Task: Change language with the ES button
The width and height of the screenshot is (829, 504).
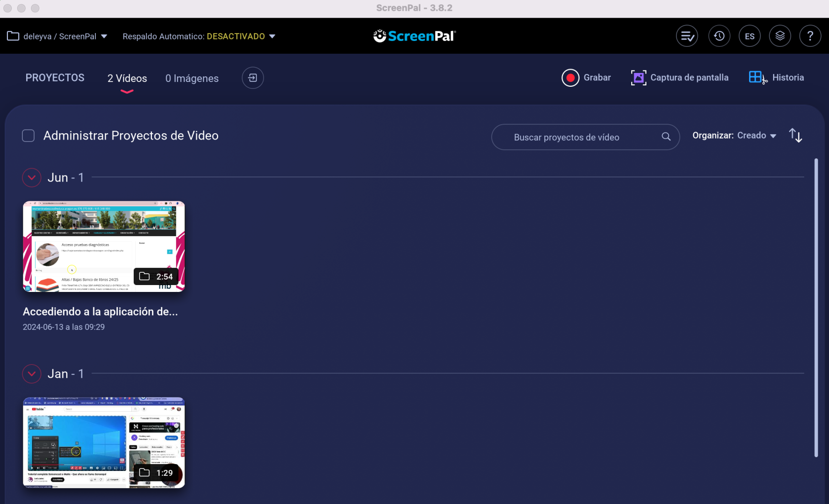Action: click(750, 36)
